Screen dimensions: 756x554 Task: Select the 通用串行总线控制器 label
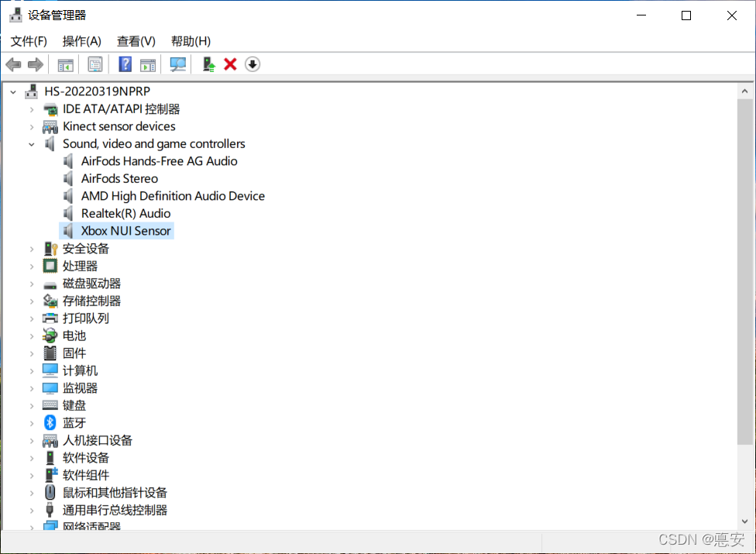point(115,510)
